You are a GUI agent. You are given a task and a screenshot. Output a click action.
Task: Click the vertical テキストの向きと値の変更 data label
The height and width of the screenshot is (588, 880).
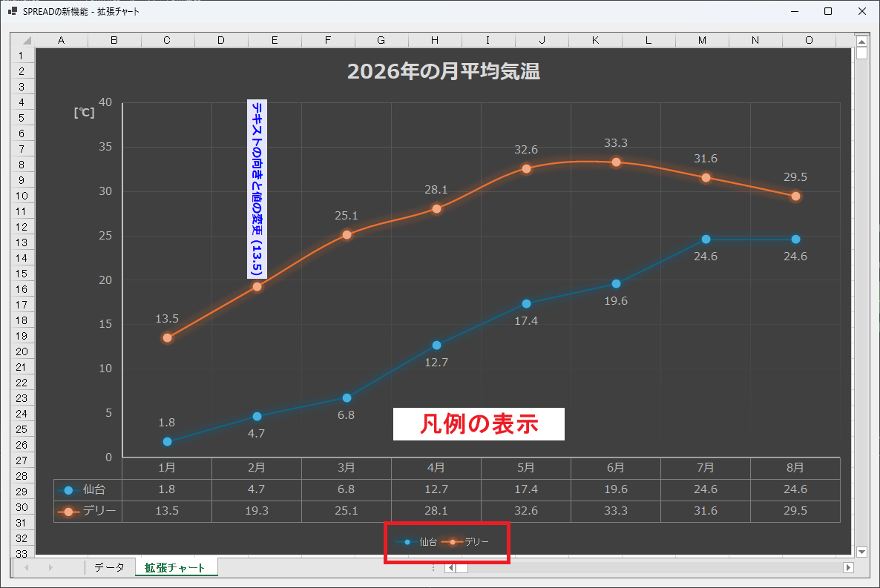click(x=257, y=189)
